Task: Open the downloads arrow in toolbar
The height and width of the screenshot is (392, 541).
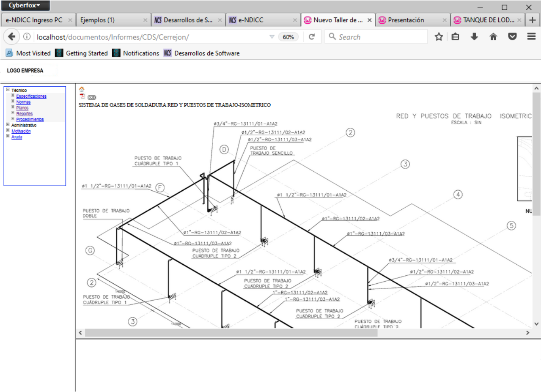Action: (x=474, y=37)
